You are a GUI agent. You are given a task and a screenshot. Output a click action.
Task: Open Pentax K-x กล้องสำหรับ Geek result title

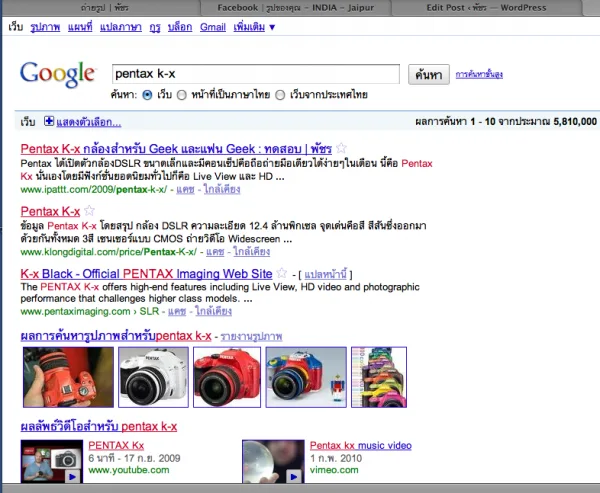(x=176, y=149)
